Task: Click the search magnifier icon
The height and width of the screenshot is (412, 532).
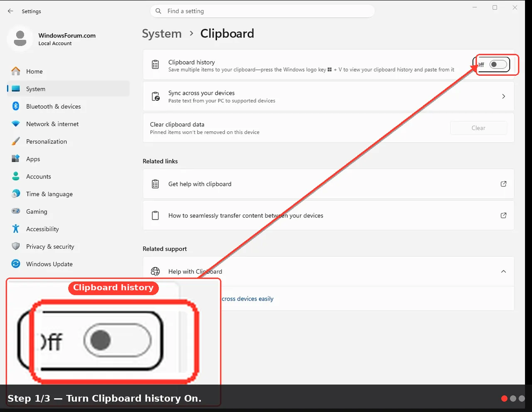Action: (x=158, y=11)
